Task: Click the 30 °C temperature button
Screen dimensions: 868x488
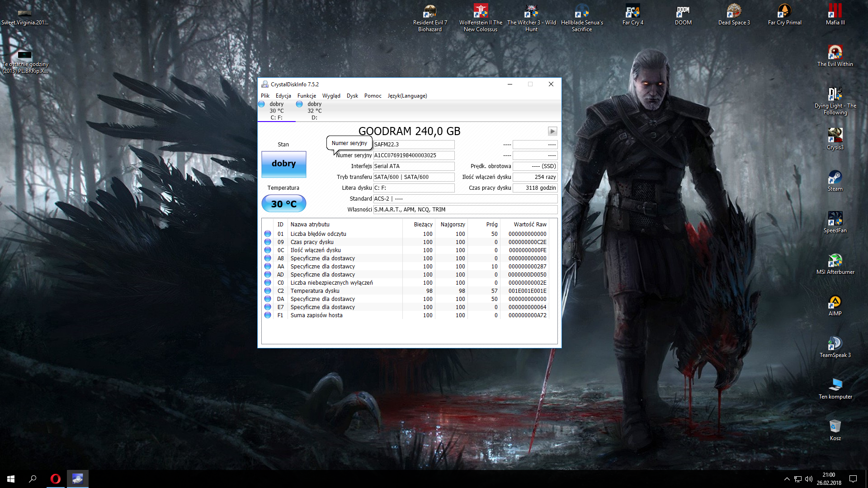Action: (284, 204)
